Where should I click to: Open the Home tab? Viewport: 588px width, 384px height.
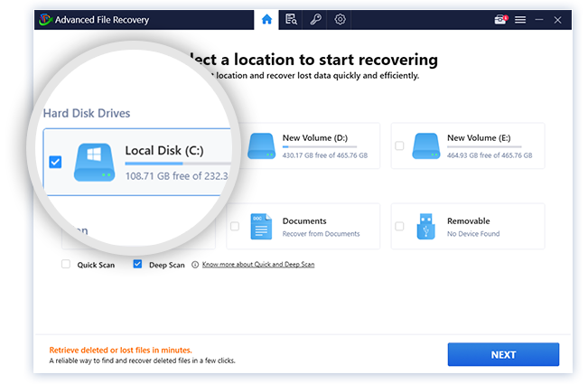(x=266, y=20)
